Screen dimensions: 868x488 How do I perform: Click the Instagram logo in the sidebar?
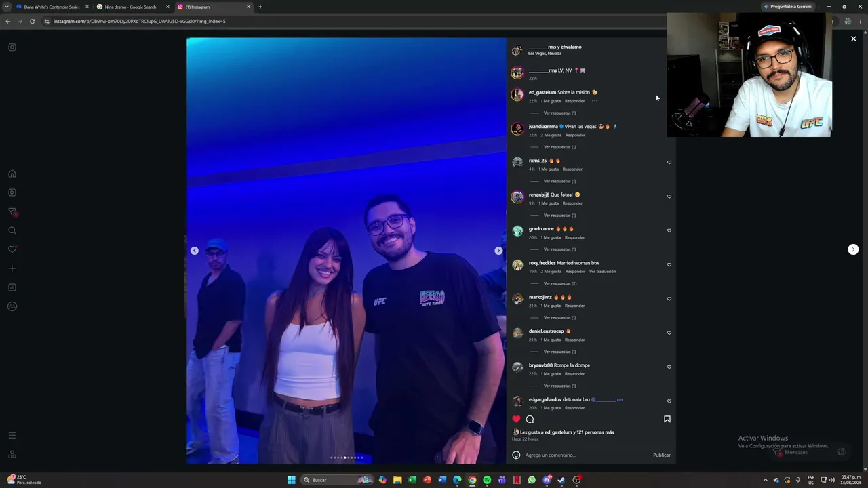point(12,47)
